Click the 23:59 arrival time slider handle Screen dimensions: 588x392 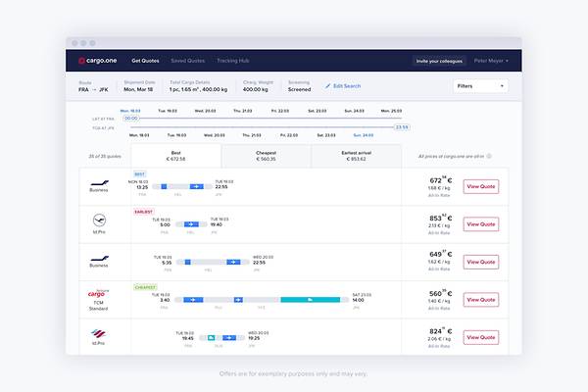tap(402, 126)
